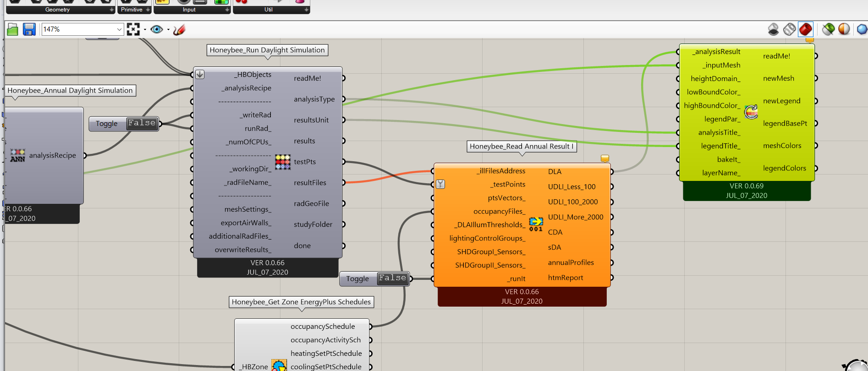Screen dimensions: 868x371
Task: Open document preview settings orange sphere icon
Action: tap(844, 29)
